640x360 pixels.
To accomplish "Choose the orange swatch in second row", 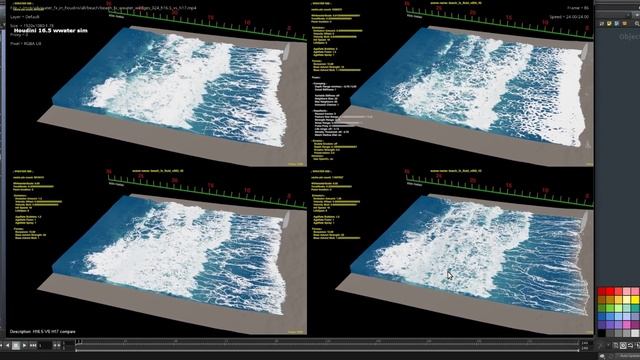I will point(618,300).
